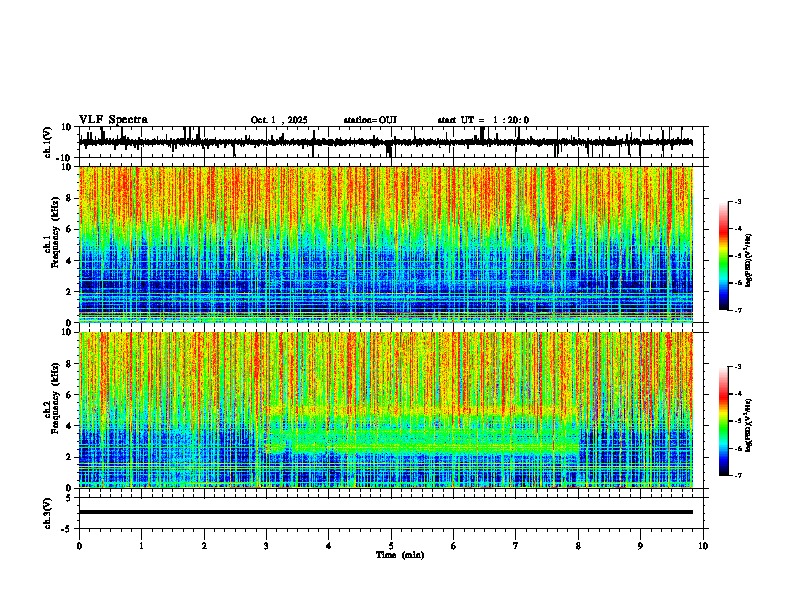Click time-axis tick label '3'

click(x=266, y=546)
